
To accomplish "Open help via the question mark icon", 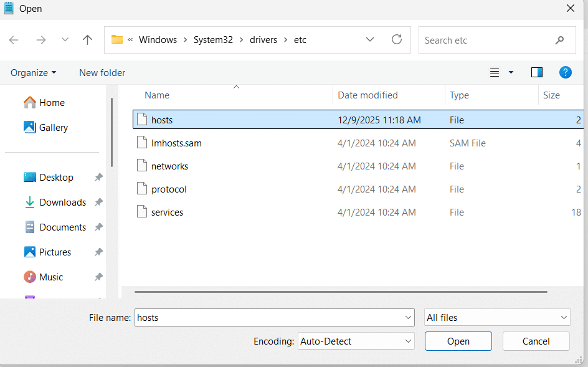I will point(565,72).
